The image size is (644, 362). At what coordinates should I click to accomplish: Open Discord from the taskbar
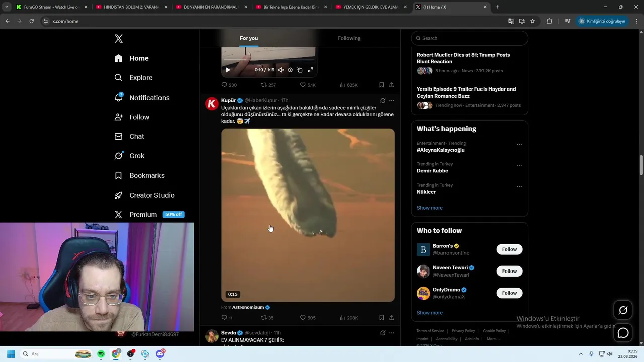click(x=160, y=354)
